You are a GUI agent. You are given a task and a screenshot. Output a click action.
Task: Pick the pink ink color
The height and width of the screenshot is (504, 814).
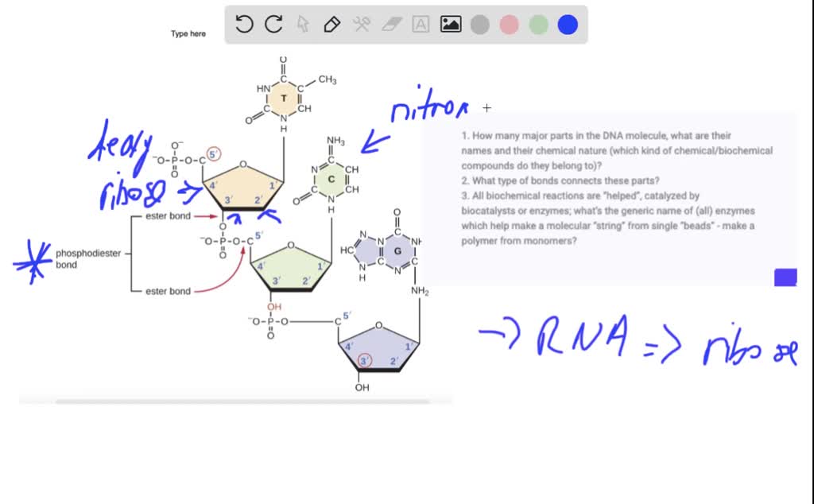coord(508,25)
